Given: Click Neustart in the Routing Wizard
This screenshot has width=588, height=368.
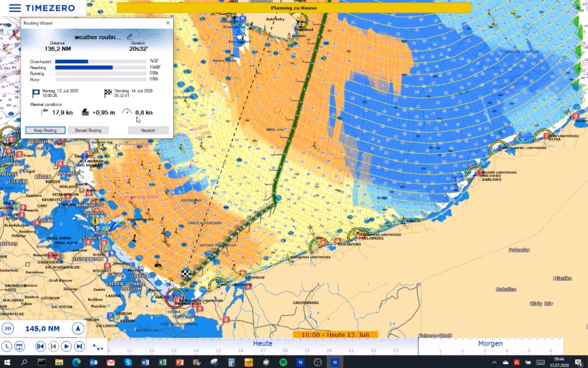Looking at the screenshot, I should (x=148, y=130).
